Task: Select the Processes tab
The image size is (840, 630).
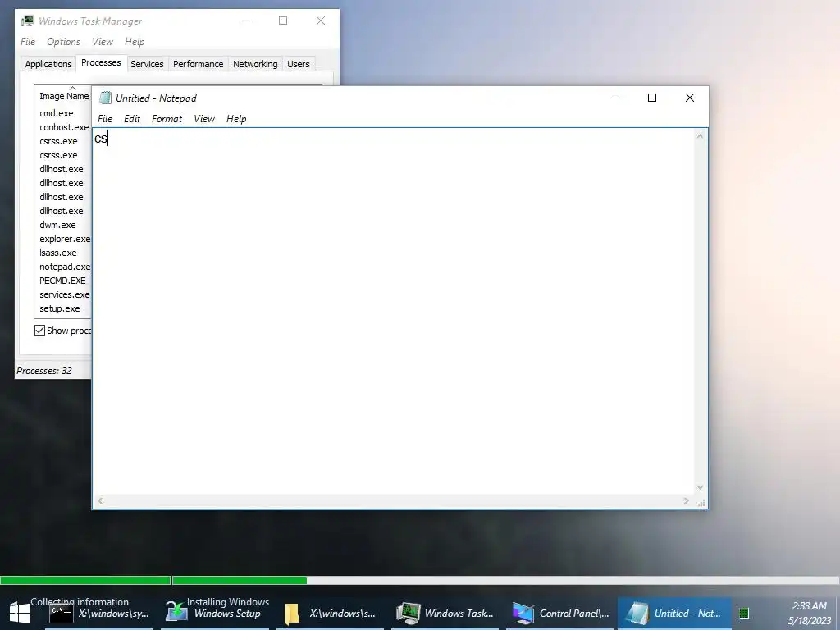Action: (101, 62)
